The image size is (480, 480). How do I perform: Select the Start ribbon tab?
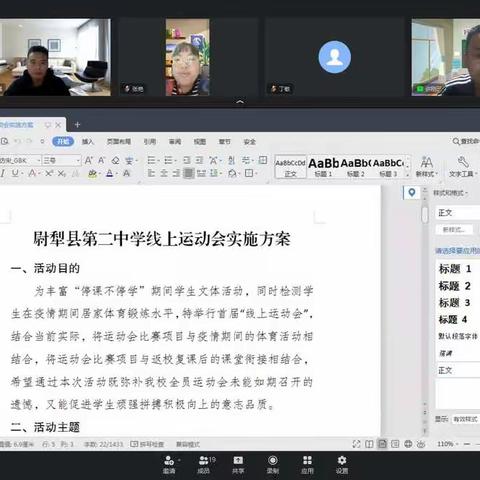(63, 141)
